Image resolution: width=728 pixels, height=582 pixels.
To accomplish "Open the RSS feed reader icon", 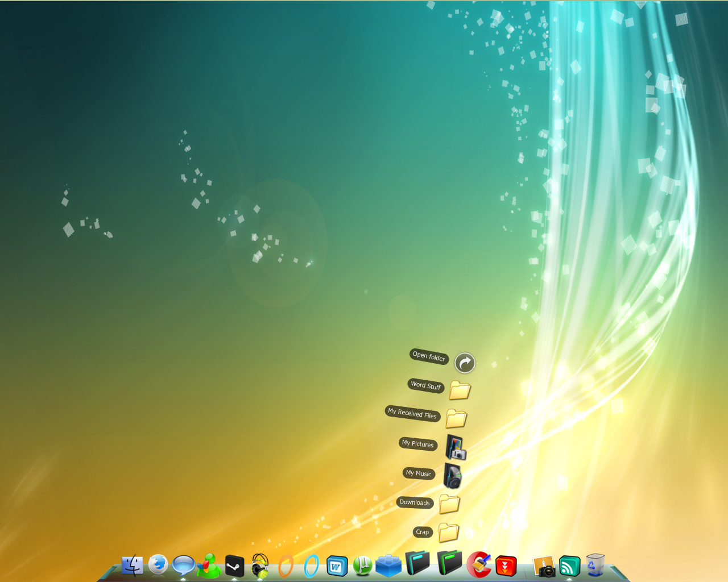I will tap(569, 566).
